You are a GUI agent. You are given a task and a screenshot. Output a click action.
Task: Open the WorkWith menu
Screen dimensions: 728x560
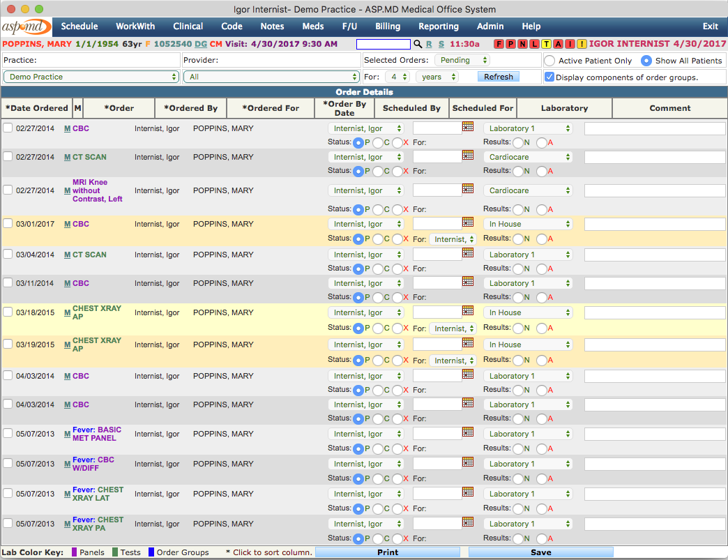135,27
